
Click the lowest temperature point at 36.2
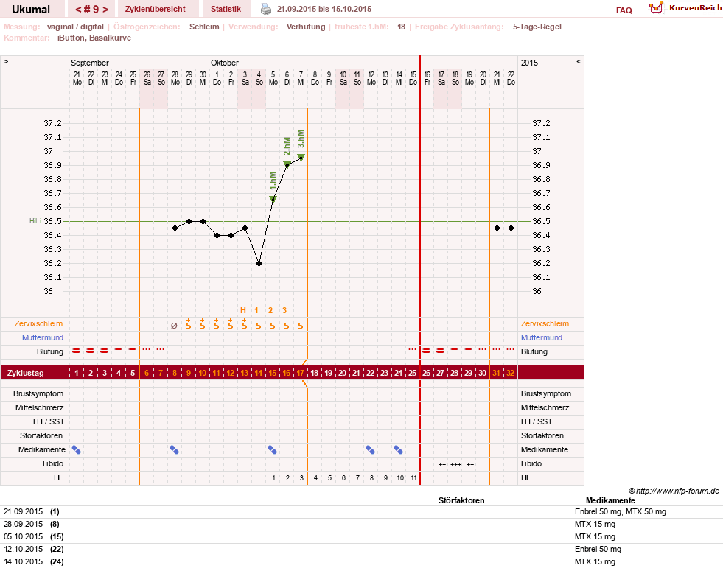[259, 263]
